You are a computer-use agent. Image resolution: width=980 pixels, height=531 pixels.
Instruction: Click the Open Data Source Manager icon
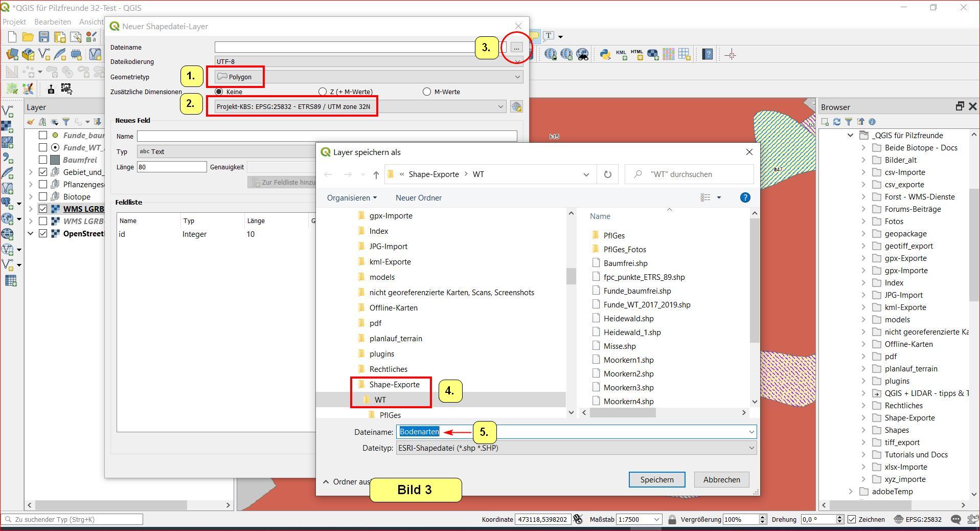(x=12, y=54)
